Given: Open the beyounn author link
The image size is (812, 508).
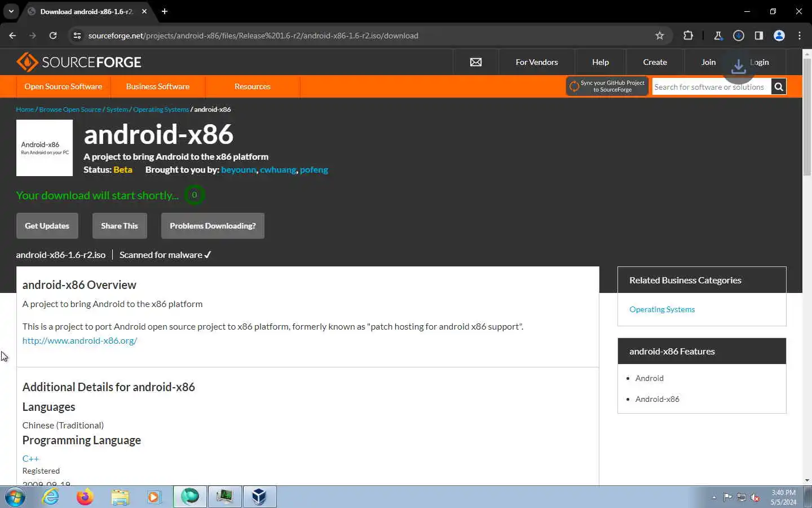Looking at the screenshot, I should (239, 170).
